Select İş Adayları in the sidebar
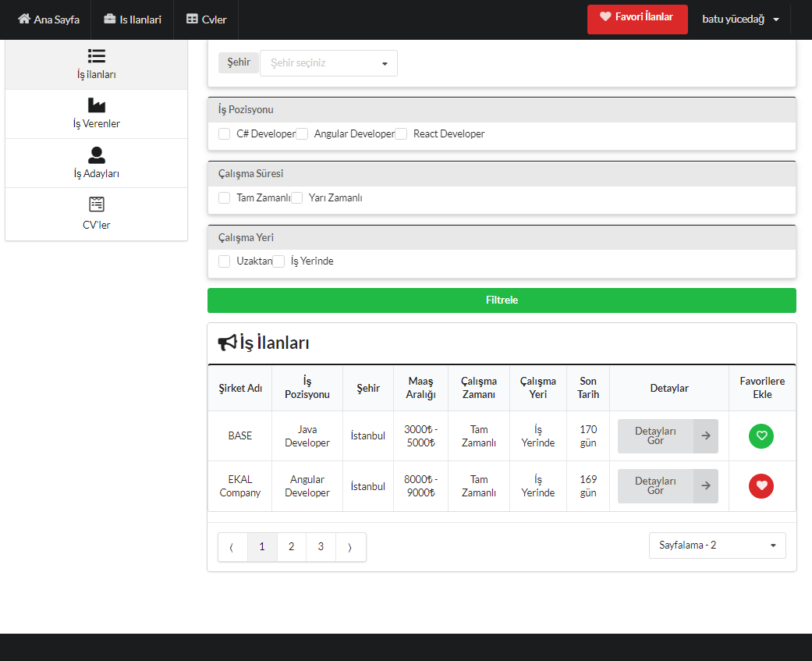The height and width of the screenshot is (661, 812). (x=96, y=163)
